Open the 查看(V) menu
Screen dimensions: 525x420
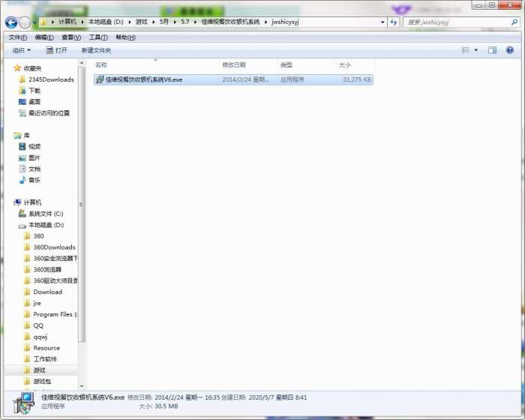71,37
